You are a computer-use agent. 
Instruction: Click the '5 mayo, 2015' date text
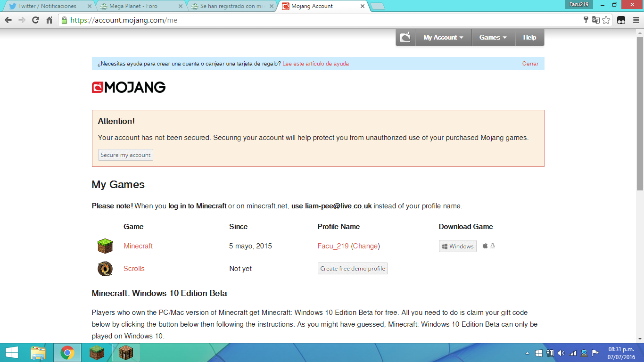click(250, 246)
